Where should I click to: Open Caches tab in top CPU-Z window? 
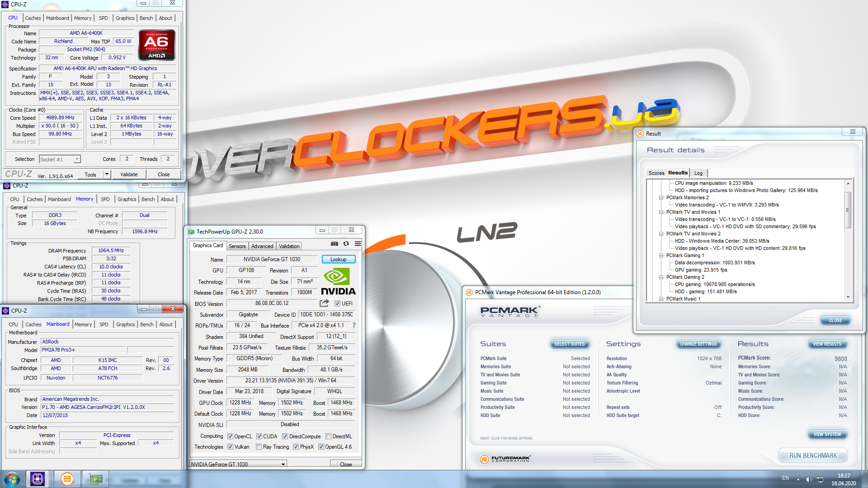click(x=33, y=18)
